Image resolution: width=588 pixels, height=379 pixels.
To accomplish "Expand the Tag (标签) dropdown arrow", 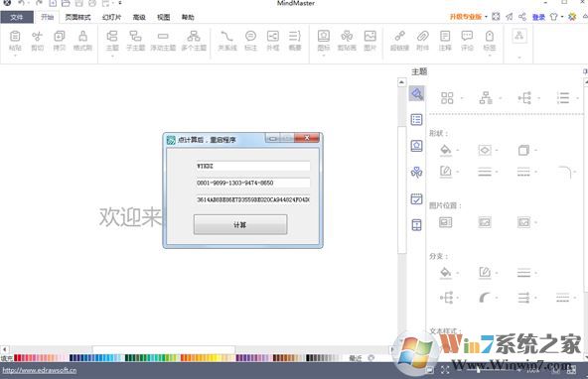I will coord(490,56).
